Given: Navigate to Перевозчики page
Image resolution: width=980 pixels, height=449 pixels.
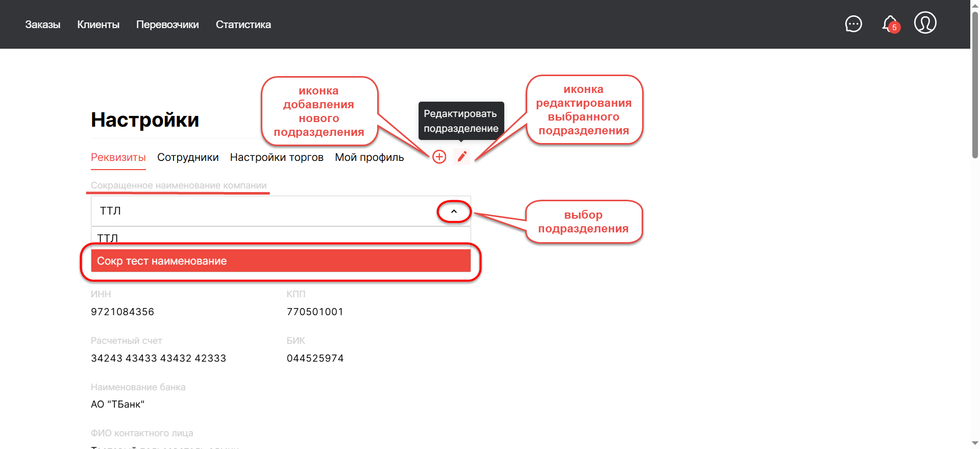Looking at the screenshot, I should click(167, 25).
